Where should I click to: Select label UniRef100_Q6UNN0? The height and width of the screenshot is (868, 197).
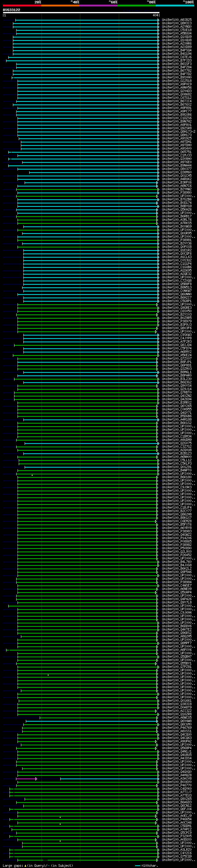click(x=177, y=294)
